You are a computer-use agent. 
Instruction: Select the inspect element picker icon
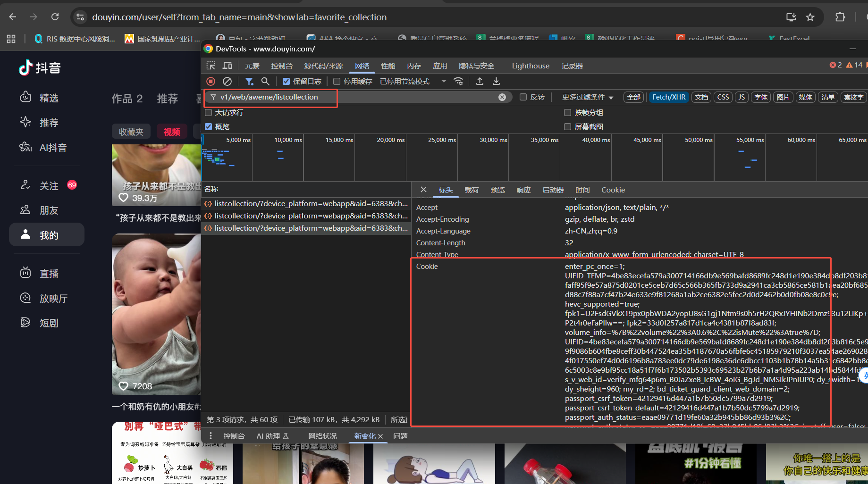point(211,66)
